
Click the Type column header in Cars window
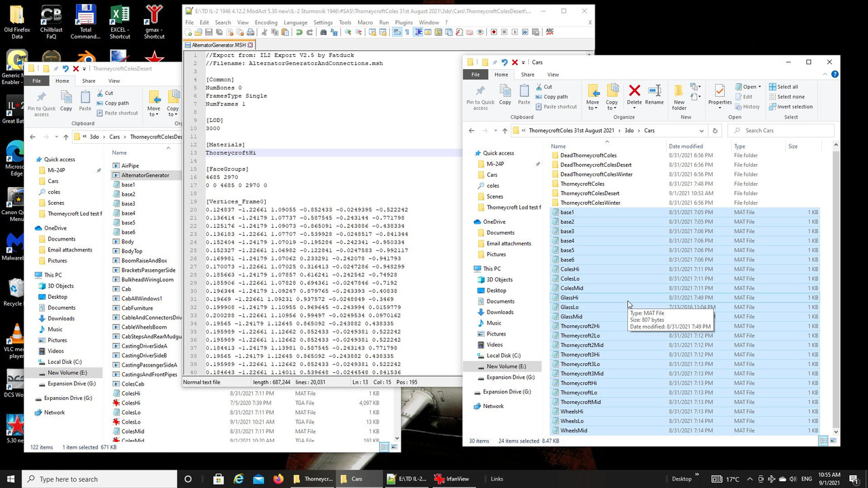pyautogui.click(x=739, y=146)
